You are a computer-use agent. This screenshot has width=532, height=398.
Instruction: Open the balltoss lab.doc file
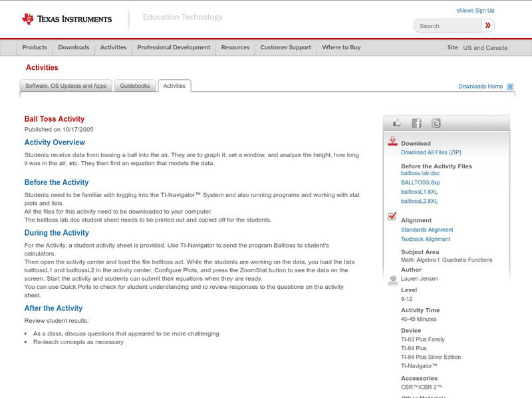pyautogui.click(x=420, y=173)
